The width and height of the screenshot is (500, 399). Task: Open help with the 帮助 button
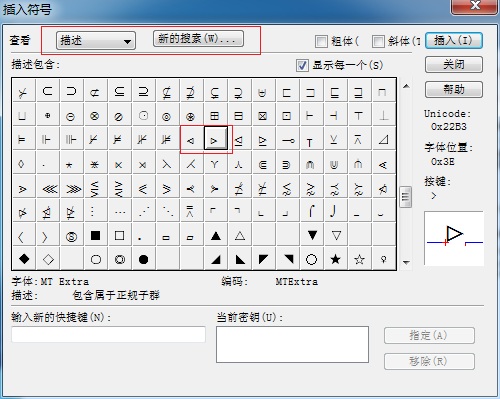tap(454, 89)
